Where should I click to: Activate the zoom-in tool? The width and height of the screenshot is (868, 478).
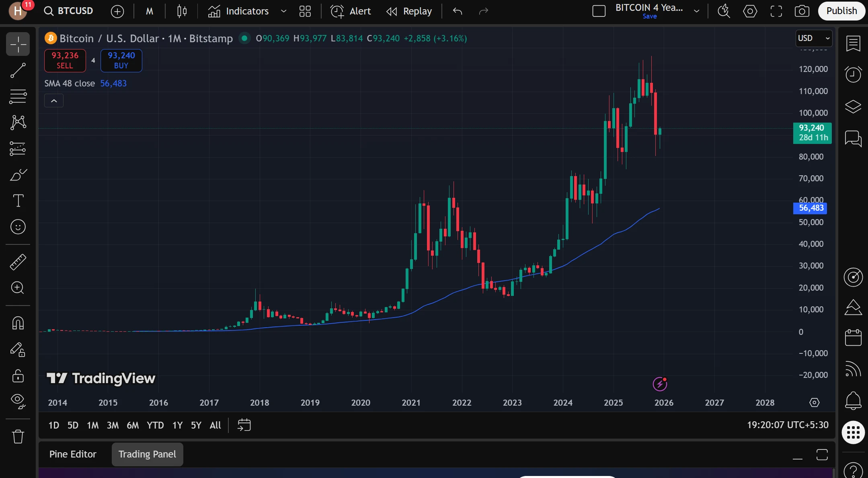(18, 288)
